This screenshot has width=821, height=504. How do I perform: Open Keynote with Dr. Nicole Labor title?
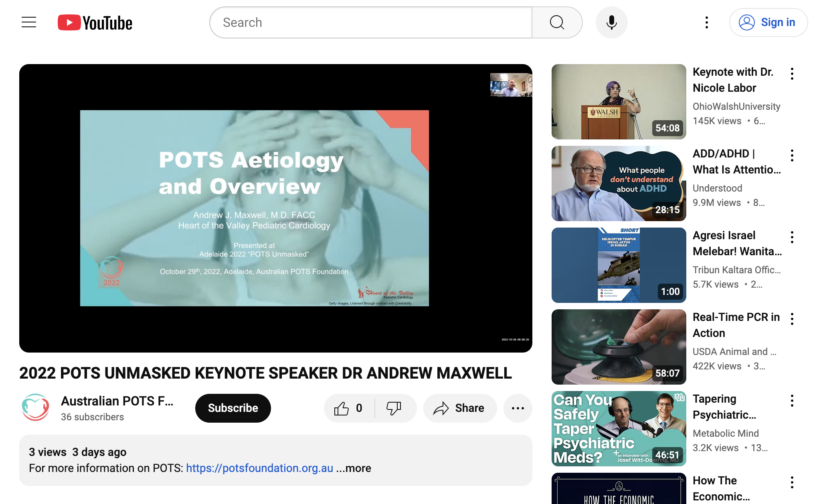click(733, 80)
